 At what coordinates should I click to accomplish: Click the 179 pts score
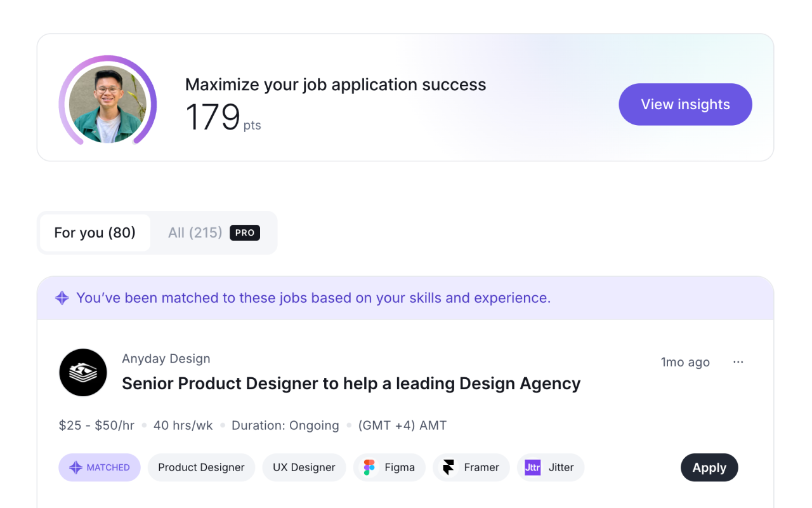(x=223, y=117)
